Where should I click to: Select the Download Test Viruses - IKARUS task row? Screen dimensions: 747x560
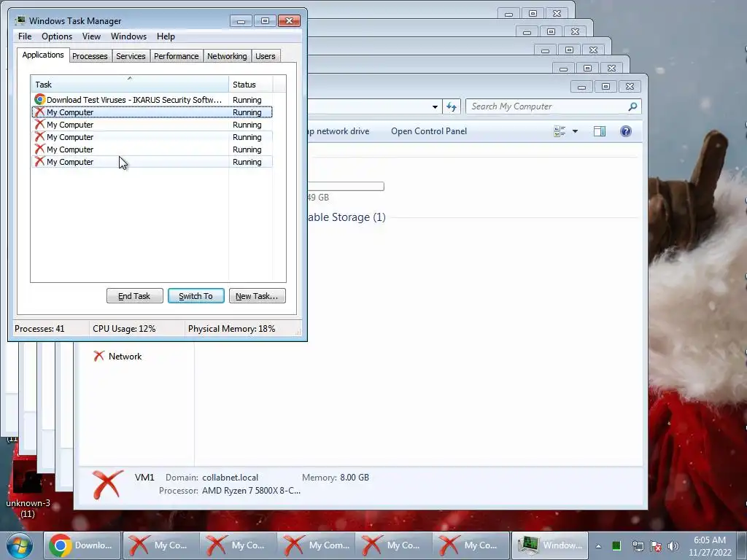152,99
